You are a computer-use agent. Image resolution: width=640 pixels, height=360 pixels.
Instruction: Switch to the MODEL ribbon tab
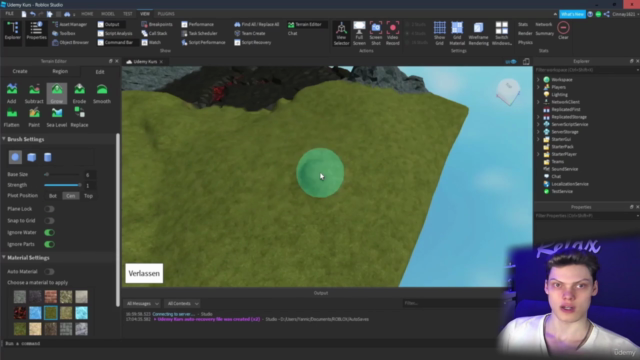108,14
